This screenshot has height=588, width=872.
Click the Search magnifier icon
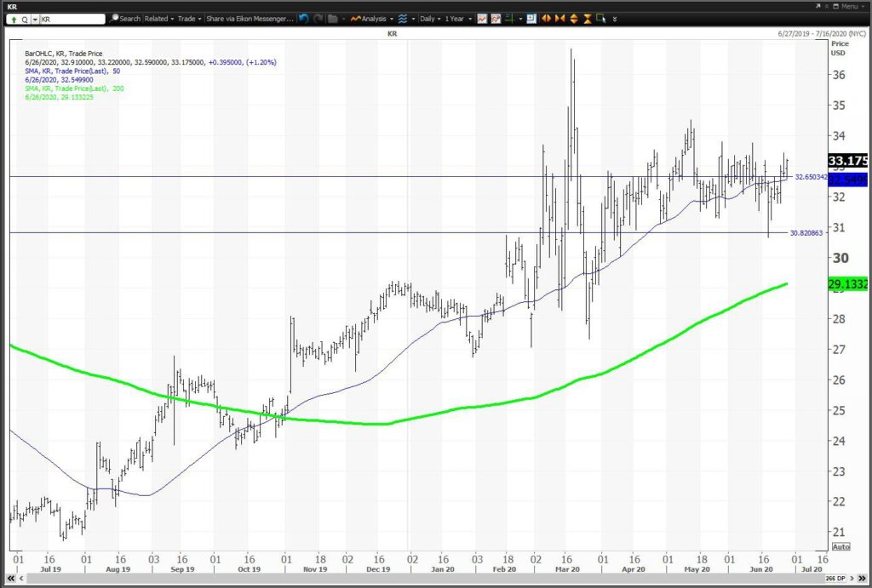pos(114,19)
